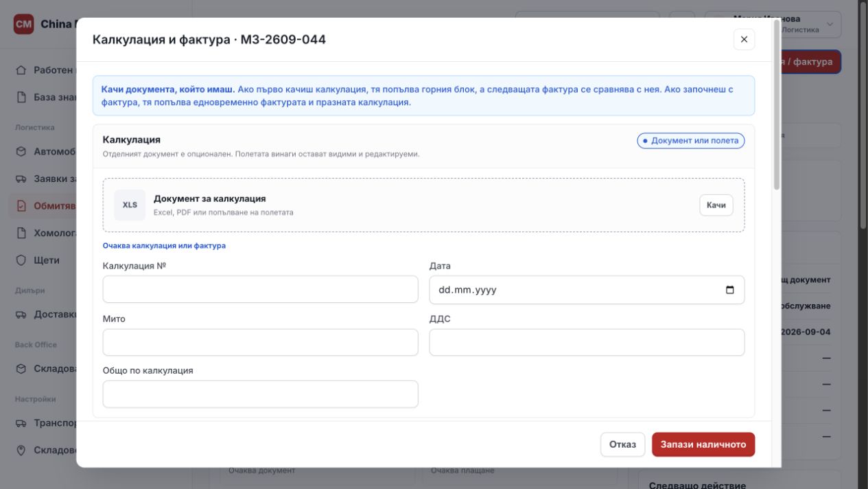868x489 pixels.
Task: Click into the Дата date field
Action: 587,290
